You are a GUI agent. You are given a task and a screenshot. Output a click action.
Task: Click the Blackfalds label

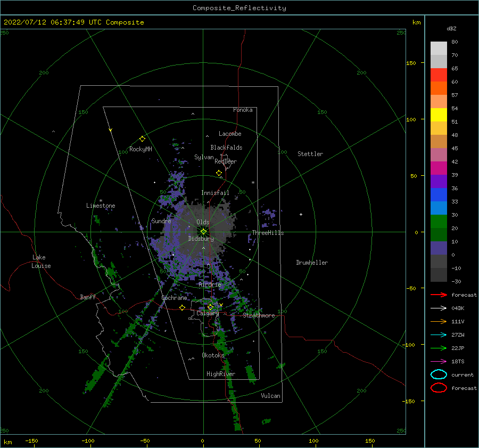click(226, 148)
